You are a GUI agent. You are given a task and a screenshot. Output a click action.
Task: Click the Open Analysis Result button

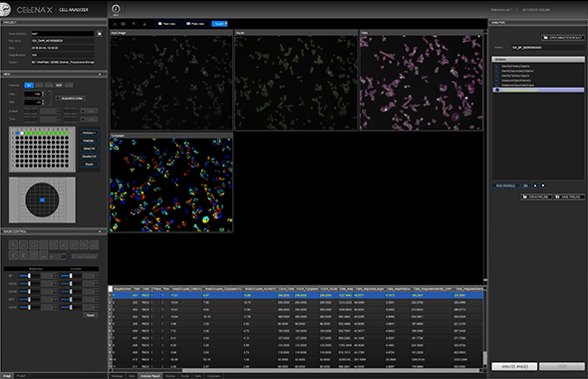(x=563, y=38)
